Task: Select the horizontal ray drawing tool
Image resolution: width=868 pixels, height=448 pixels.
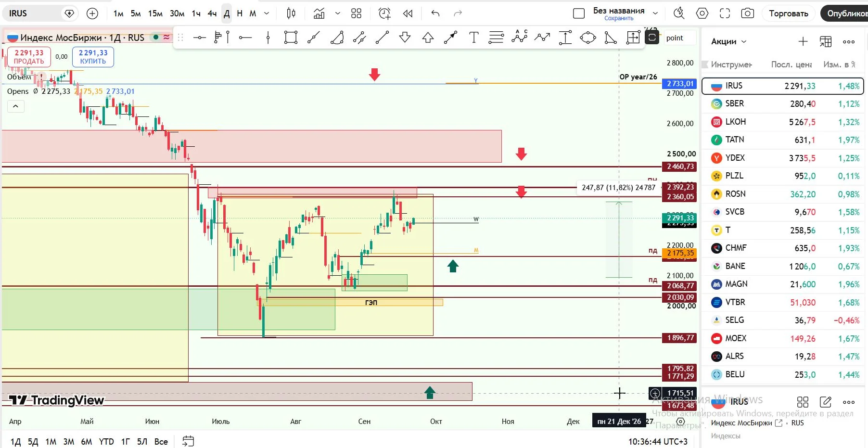Action: pos(245,38)
